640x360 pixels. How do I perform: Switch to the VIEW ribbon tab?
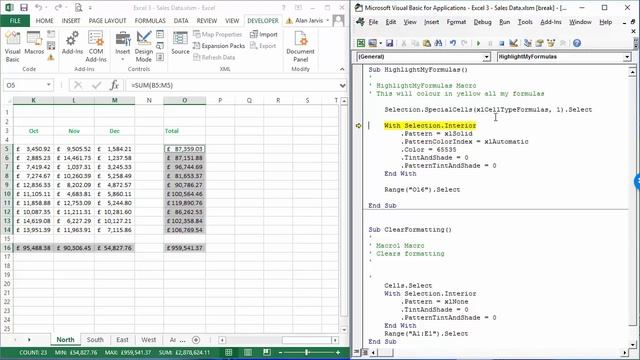(x=232, y=20)
